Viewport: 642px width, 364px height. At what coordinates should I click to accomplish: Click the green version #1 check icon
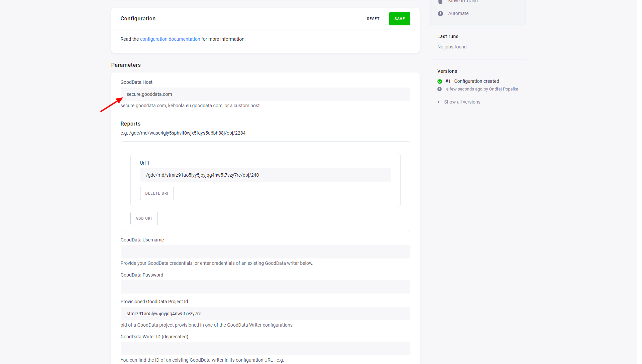[440, 81]
